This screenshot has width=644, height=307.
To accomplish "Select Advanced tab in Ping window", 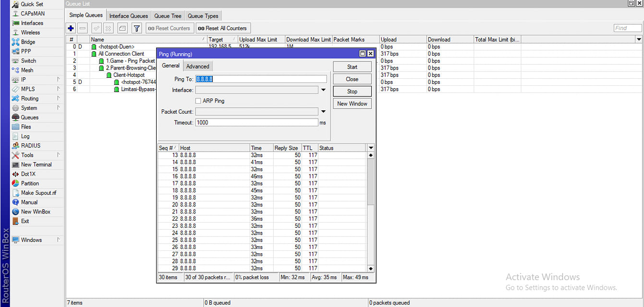I will (x=197, y=66).
